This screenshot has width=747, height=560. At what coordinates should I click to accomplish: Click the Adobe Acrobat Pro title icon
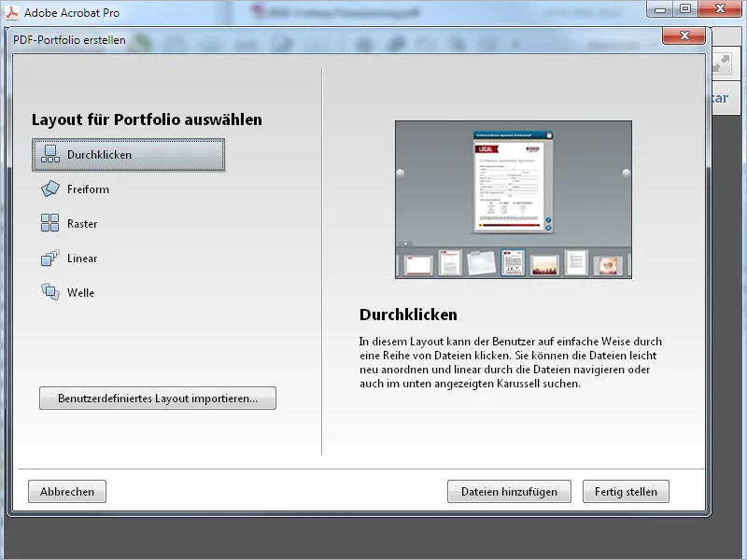[x=12, y=12]
